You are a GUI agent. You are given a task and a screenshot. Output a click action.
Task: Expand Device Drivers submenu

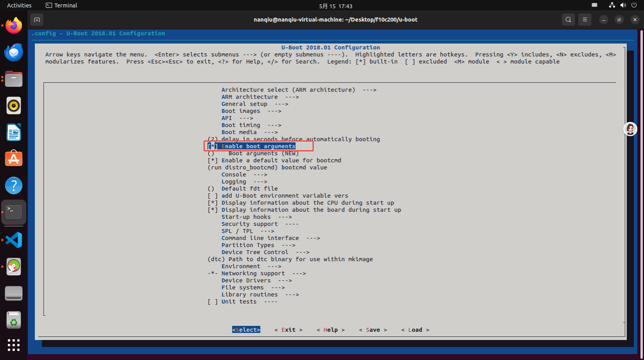(257, 280)
